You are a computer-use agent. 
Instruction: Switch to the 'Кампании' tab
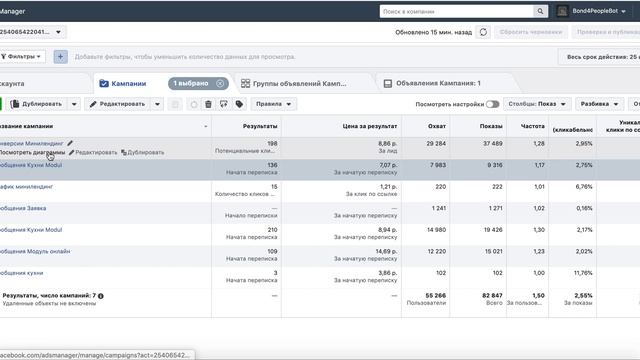click(129, 83)
